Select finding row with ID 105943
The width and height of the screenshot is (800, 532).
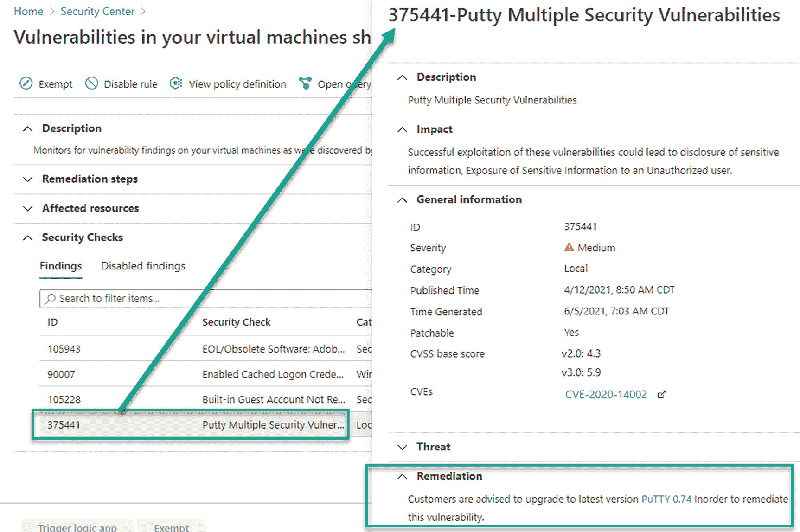click(x=206, y=349)
